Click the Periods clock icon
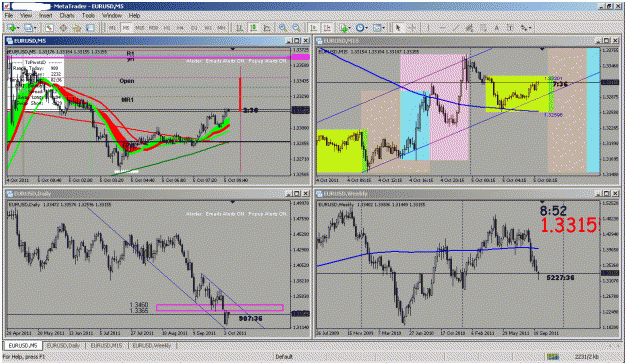Image resolution: width=625 pixels, height=363 pixels. point(360,27)
